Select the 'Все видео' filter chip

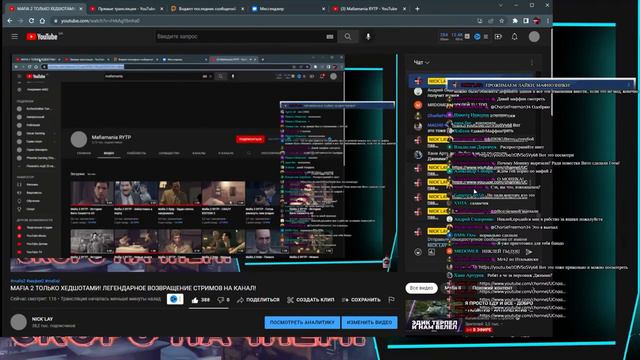(x=421, y=288)
